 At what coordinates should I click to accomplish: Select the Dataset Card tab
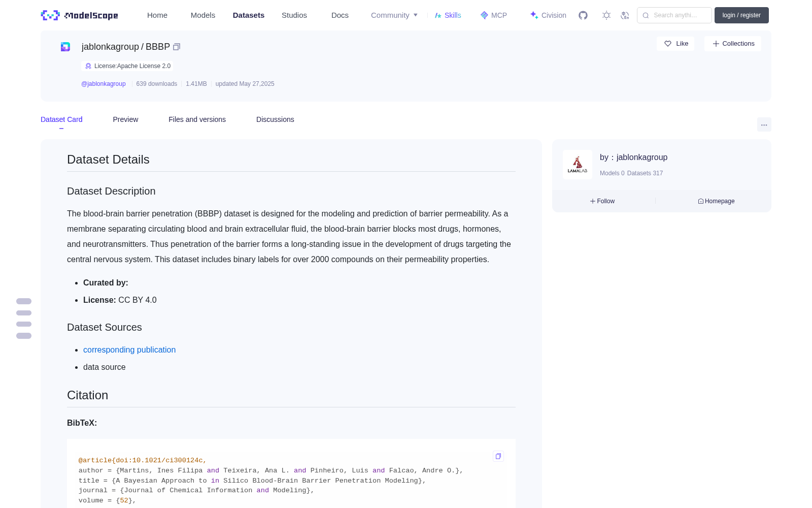[61, 119]
